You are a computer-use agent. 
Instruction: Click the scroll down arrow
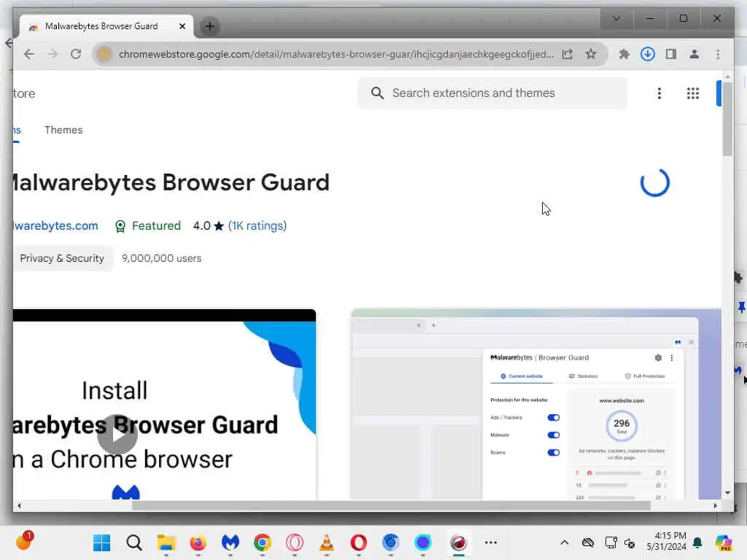(727, 493)
